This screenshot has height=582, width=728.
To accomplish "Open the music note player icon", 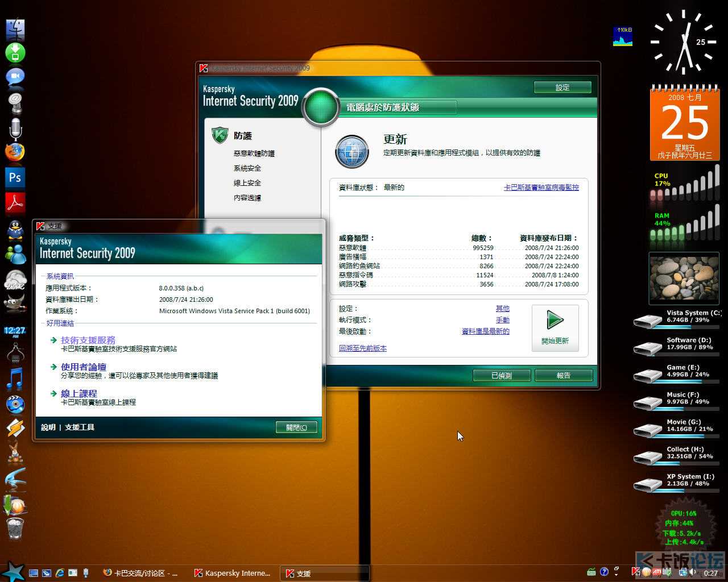I will pos(15,379).
